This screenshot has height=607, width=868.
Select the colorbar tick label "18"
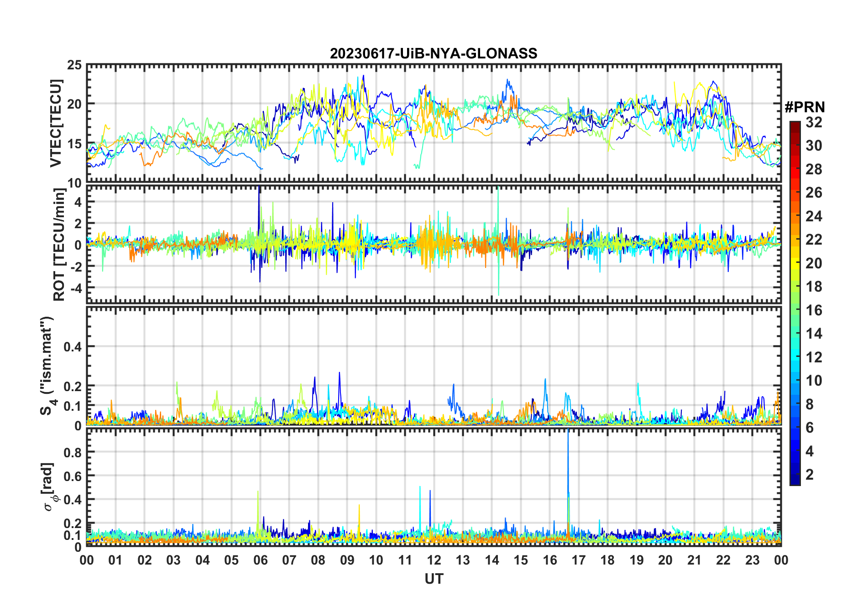click(x=814, y=287)
